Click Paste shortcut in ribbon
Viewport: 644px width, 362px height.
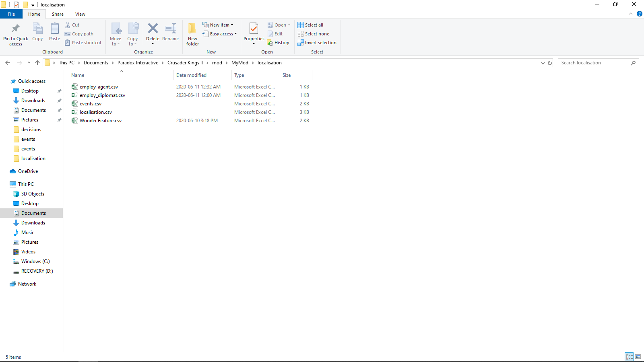tap(83, 43)
